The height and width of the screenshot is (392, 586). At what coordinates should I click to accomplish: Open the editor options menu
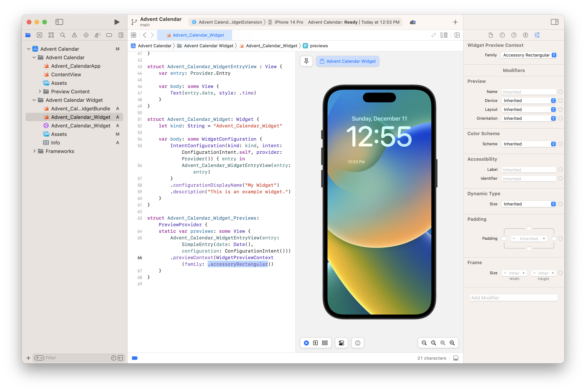click(444, 35)
